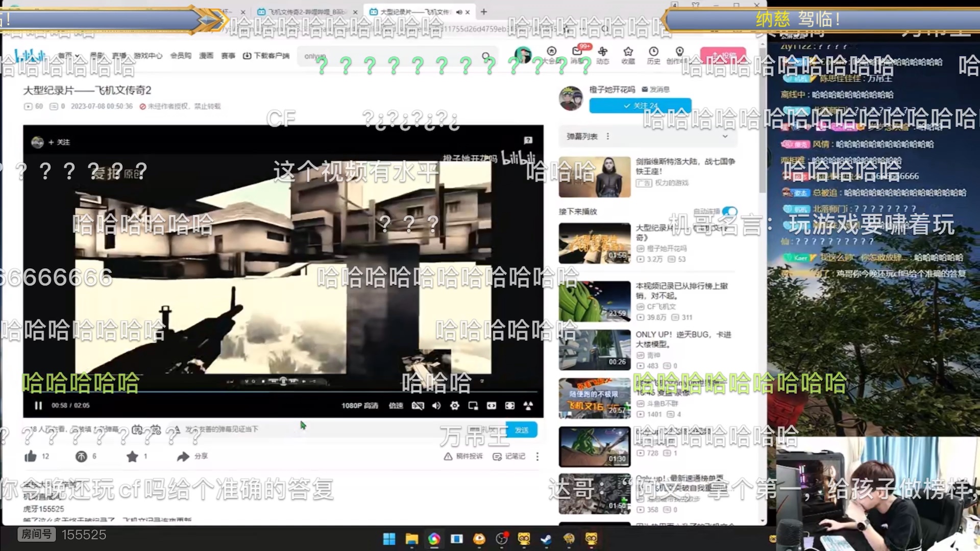Open 弹幕列表 three-dot options
Screen dimensions: 980x551
pos(608,136)
